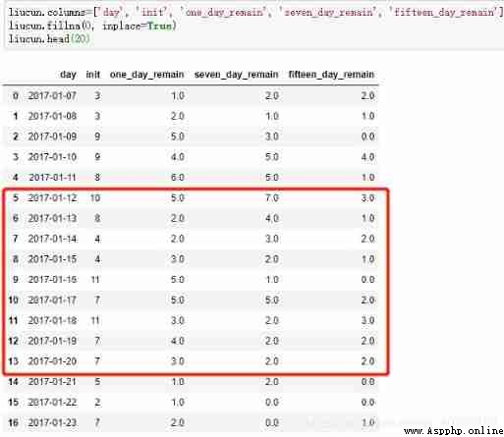
Task: Select the date cell 2017-01-21
Action: point(52,382)
